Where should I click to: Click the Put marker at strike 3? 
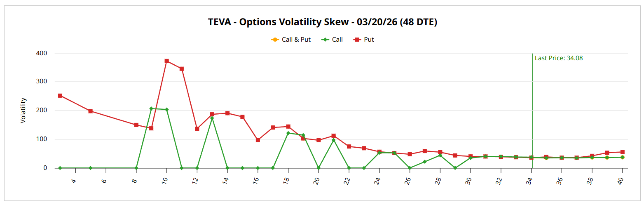click(60, 96)
